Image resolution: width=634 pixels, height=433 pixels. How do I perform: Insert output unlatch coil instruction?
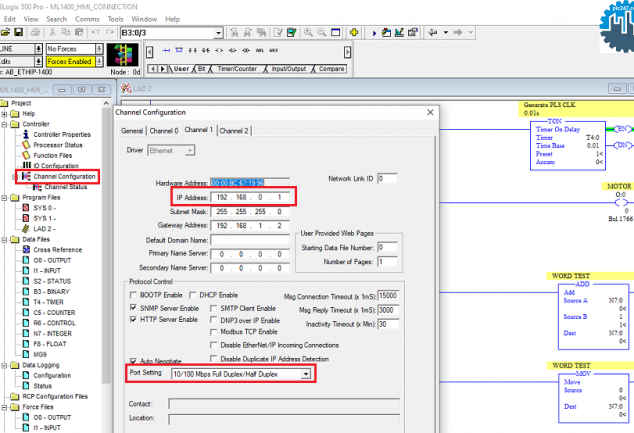click(x=246, y=51)
